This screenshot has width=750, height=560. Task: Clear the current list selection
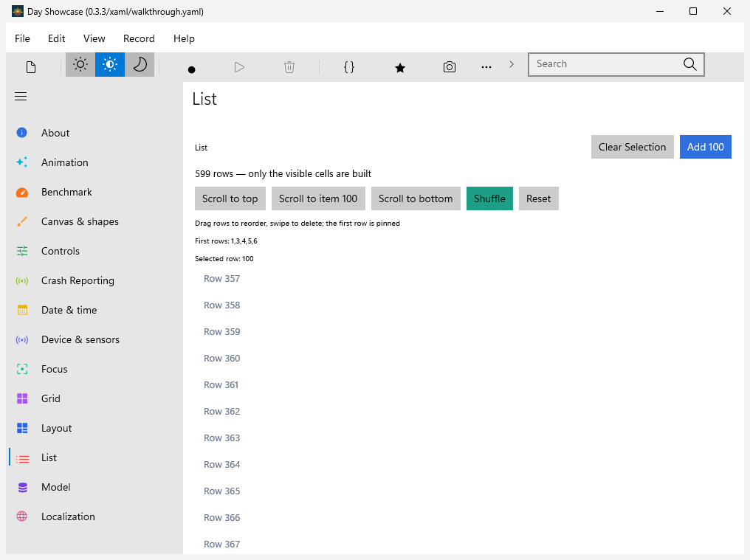pyautogui.click(x=633, y=147)
